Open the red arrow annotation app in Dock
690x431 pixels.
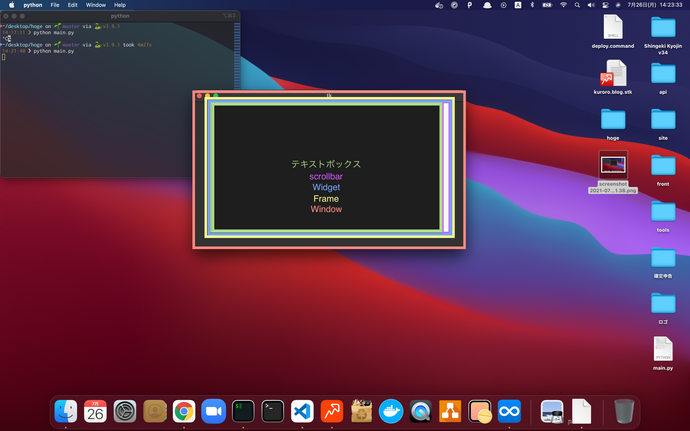point(332,411)
